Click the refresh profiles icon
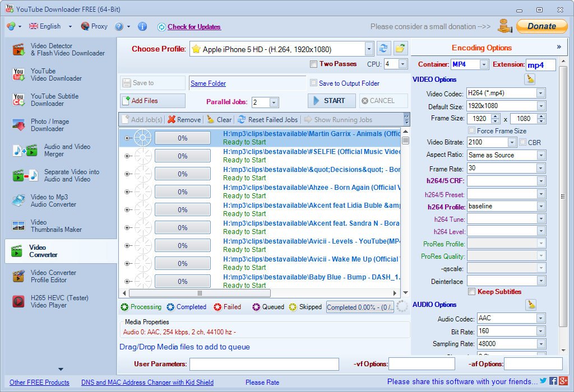574x392 pixels. 383,49
